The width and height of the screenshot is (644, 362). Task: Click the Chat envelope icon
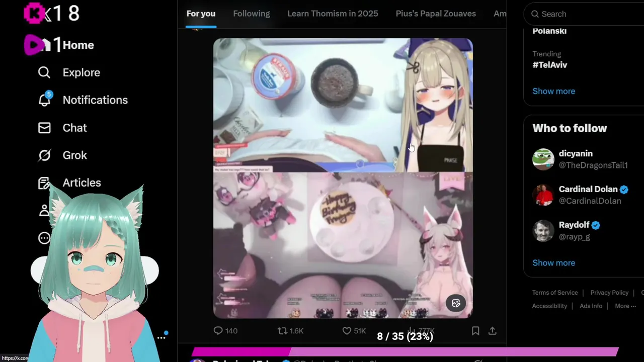(44, 128)
